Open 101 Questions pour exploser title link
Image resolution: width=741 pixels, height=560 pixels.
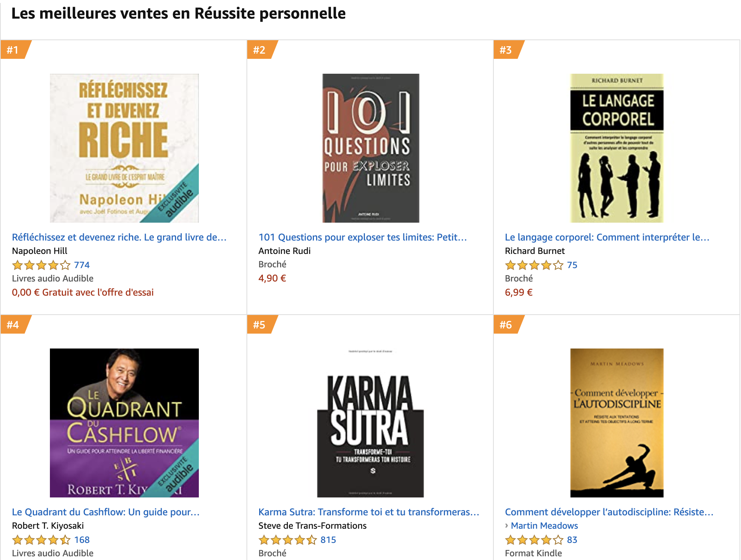pos(362,237)
